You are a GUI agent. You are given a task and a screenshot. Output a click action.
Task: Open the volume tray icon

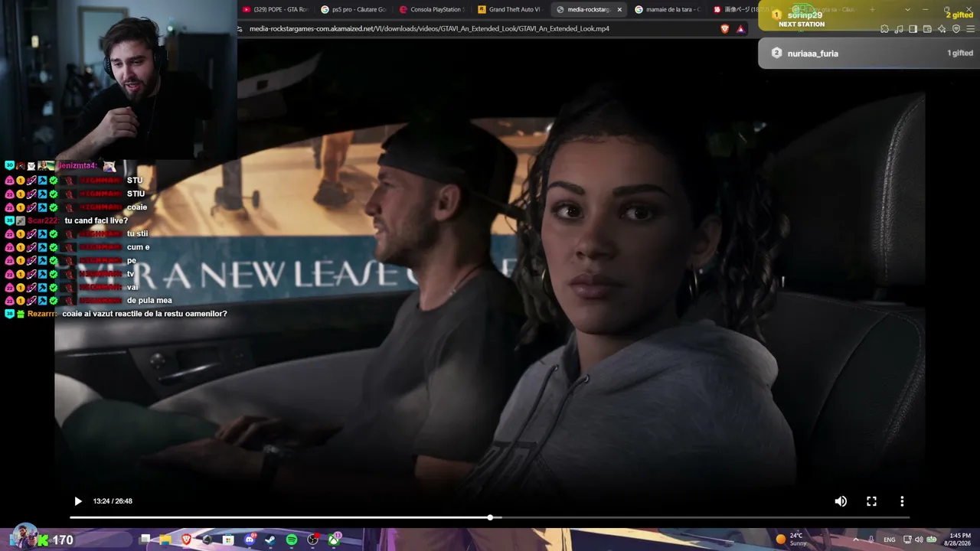tap(919, 540)
